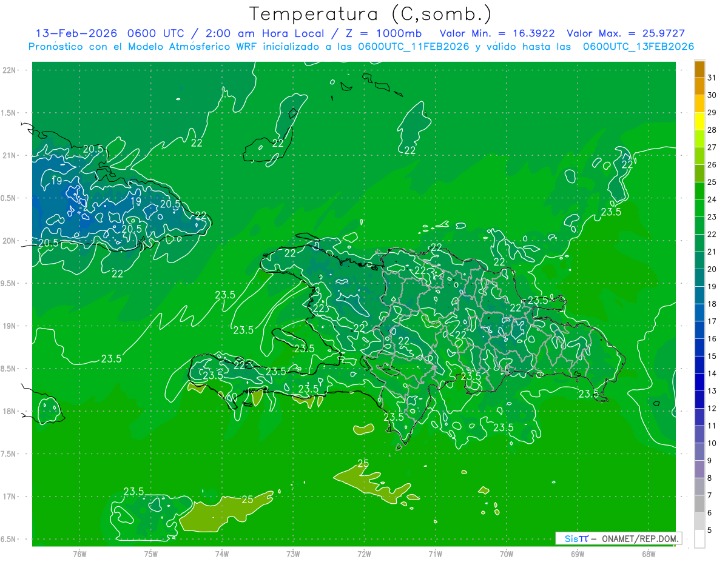
Task: Click legend value '10' on the color bar
Action: coord(712,443)
